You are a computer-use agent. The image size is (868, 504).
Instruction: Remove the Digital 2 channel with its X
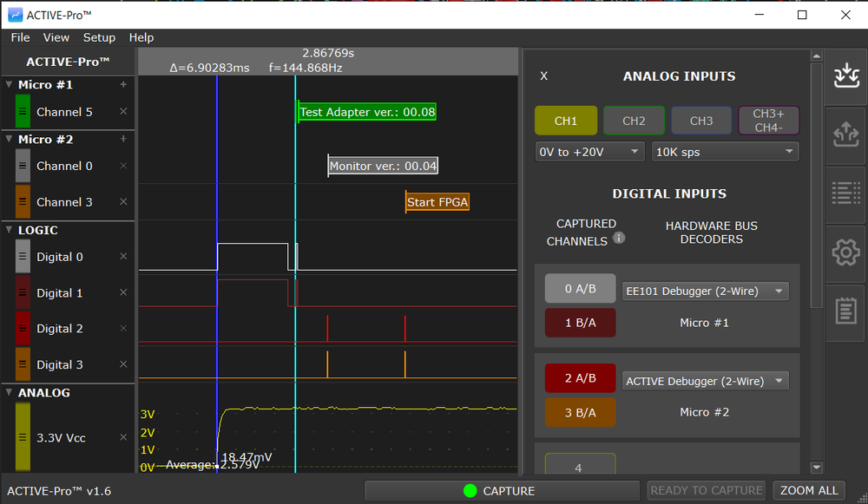[x=123, y=329]
